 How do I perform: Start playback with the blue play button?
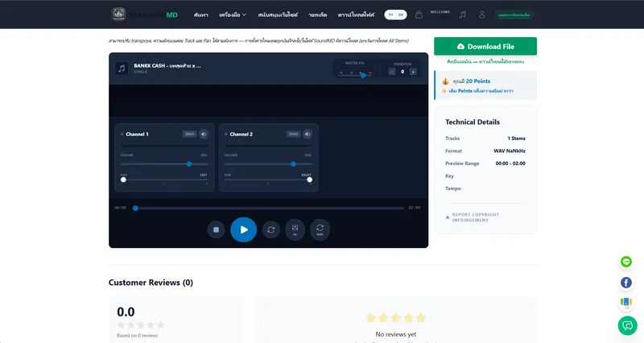[x=244, y=229]
